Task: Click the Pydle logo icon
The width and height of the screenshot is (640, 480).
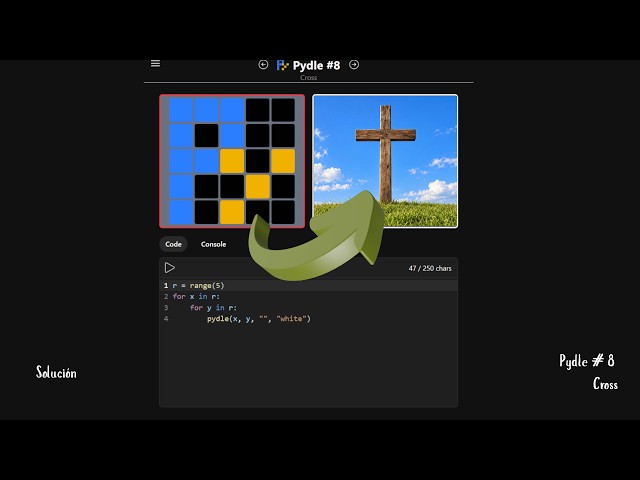Action: point(282,65)
